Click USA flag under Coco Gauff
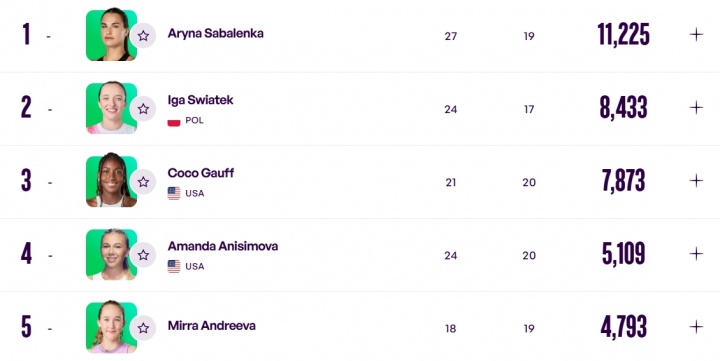Image resolution: width=720 pixels, height=361 pixels. coord(174,193)
